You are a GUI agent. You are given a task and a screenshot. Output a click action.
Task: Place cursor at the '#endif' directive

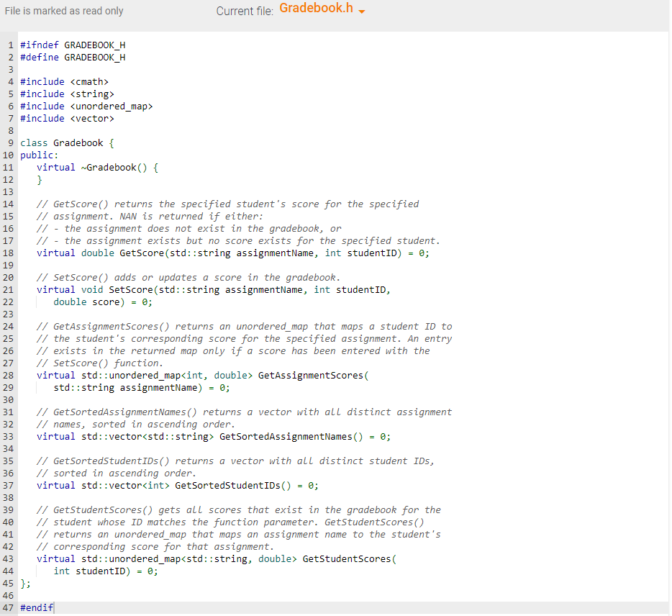click(x=36, y=607)
